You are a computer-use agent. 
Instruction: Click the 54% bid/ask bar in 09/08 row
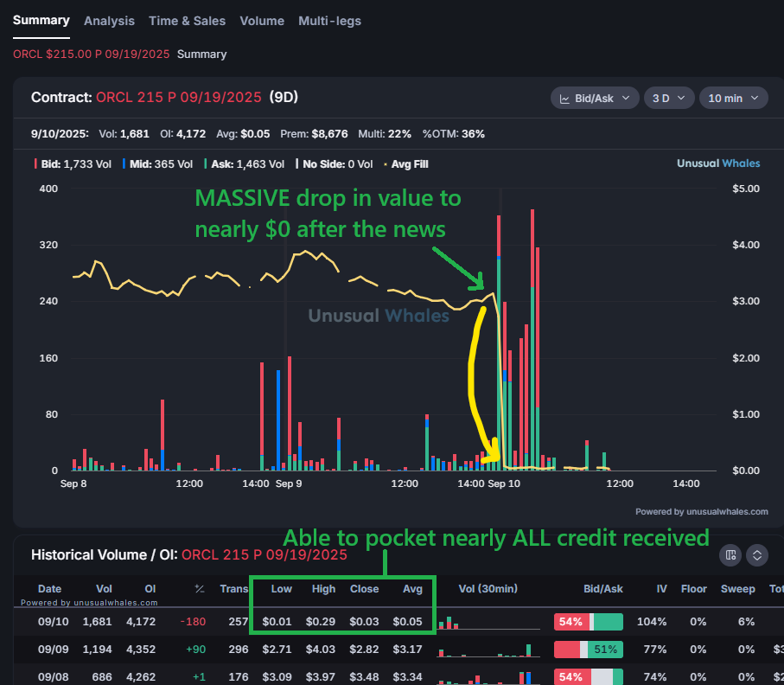pyautogui.click(x=589, y=676)
